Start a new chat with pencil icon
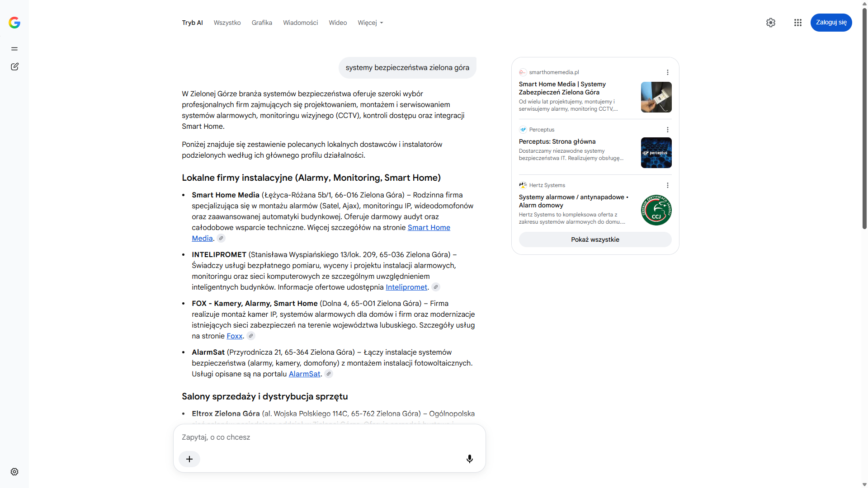 click(14, 67)
